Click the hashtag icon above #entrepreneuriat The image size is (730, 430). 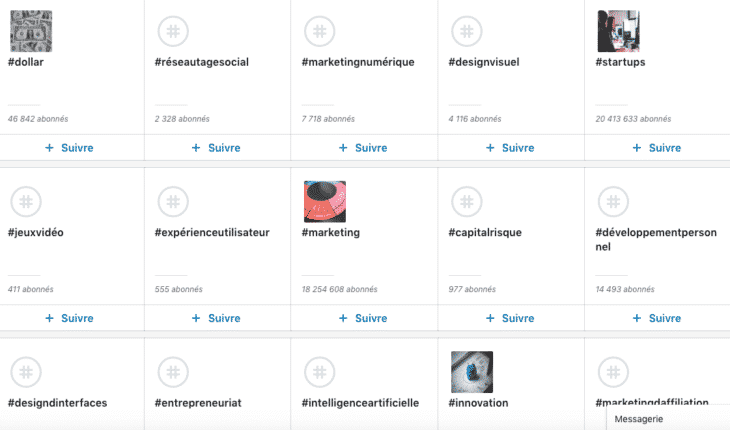pyautogui.click(x=175, y=371)
